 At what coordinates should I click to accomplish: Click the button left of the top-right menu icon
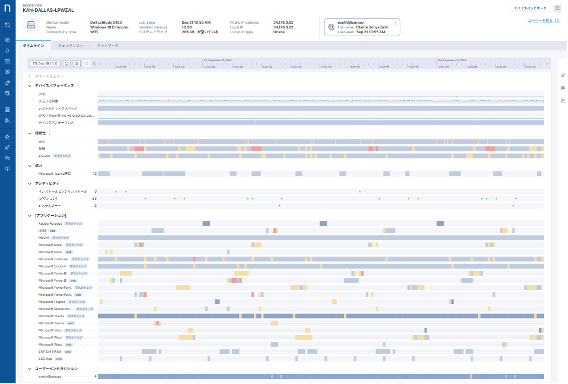click(x=530, y=8)
